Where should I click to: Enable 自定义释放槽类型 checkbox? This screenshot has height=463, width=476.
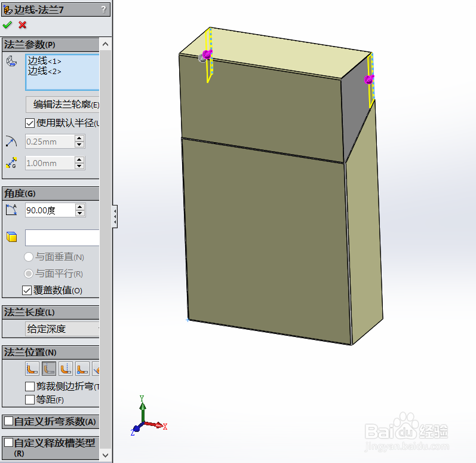coord(8,443)
